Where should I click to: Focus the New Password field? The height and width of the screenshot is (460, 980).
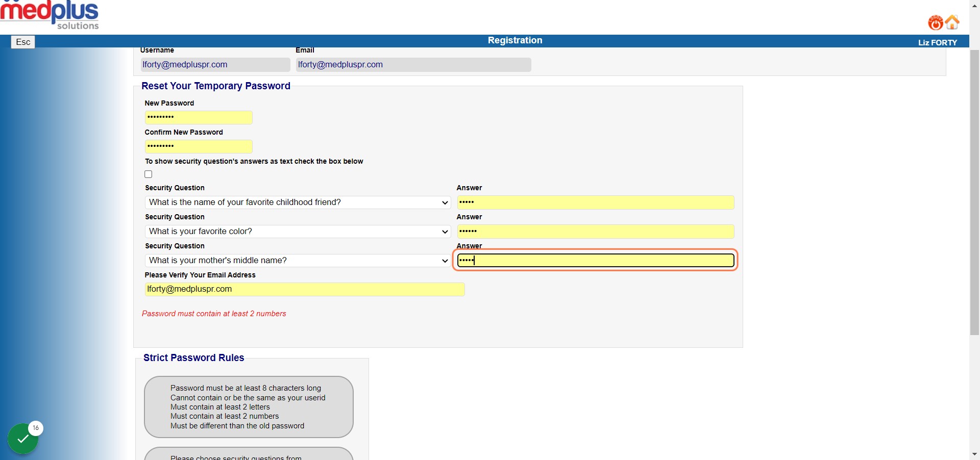pyautogui.click(x=199, y=117)
